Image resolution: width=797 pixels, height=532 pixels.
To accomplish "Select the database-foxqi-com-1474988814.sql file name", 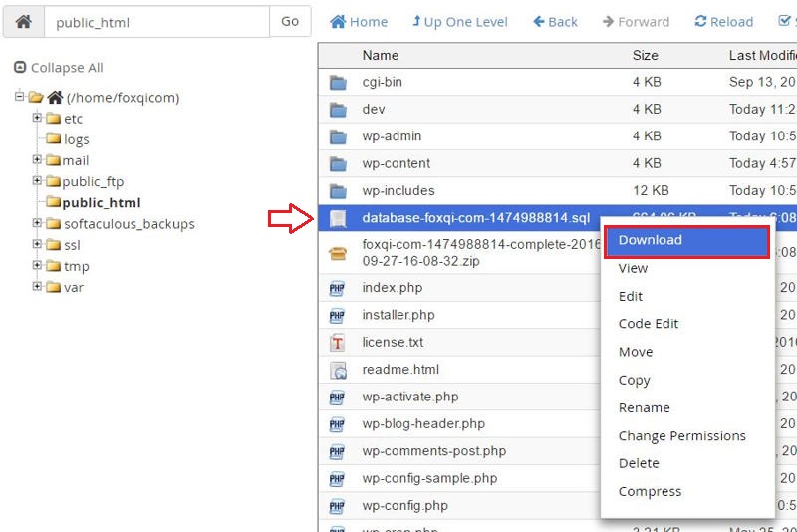I will pyautogui.click(x=476, y=218).
